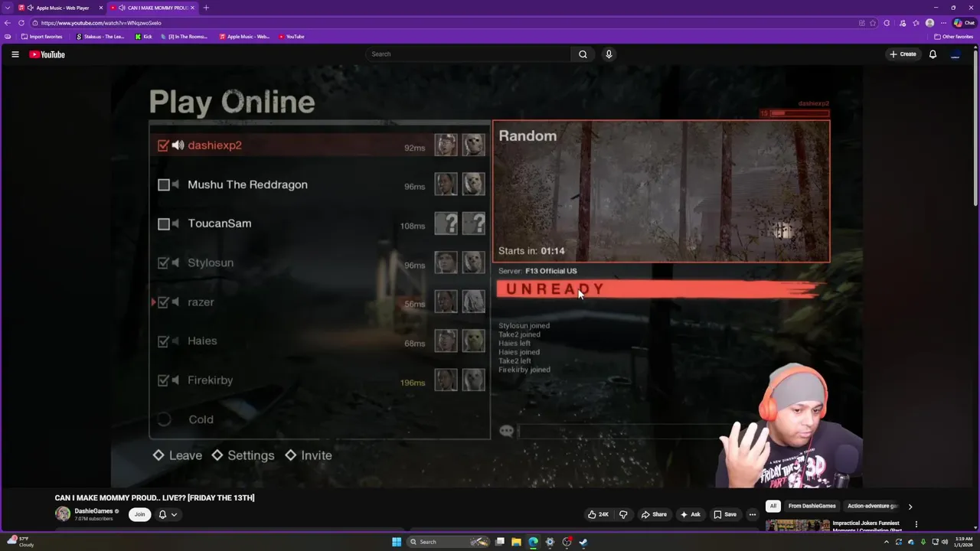Toggle the checkbox for Firekirby
Viewport: 980px width, 551px height.
pos(163,380)
